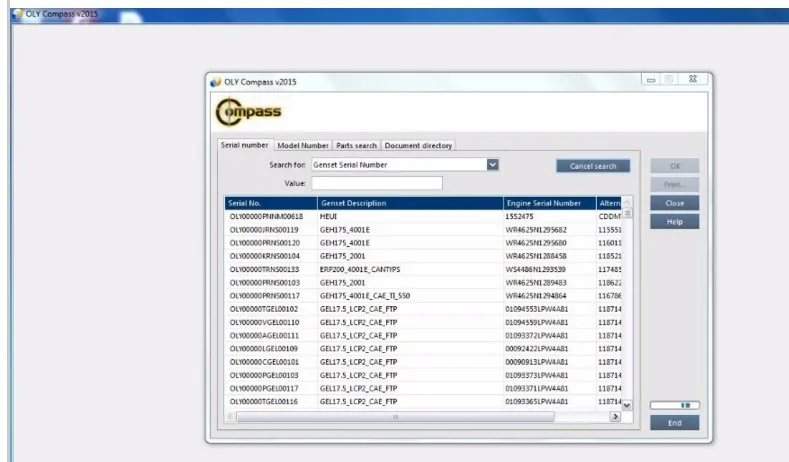Screen dimensions: 789x462
Task: Click the vertical scrollbar down arrow
Action: tap(627, 405)
